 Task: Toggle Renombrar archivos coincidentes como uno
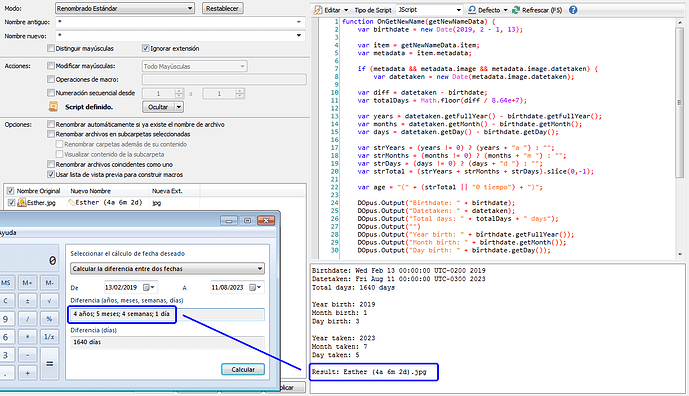51,164
